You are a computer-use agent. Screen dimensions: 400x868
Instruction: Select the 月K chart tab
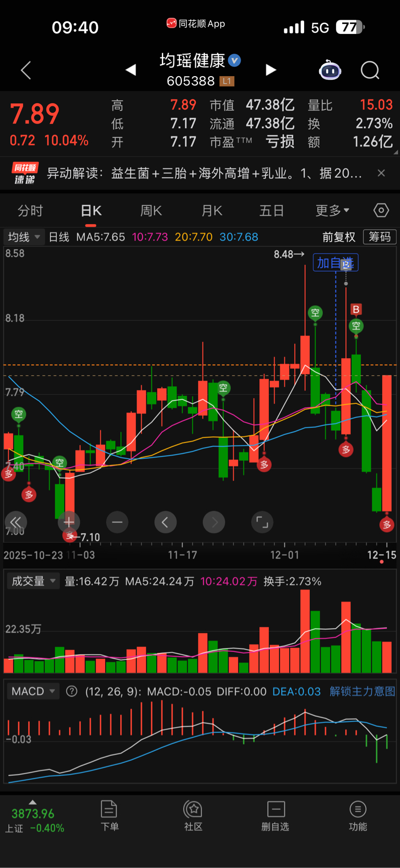pyautogui.click(x=211, y=211)
